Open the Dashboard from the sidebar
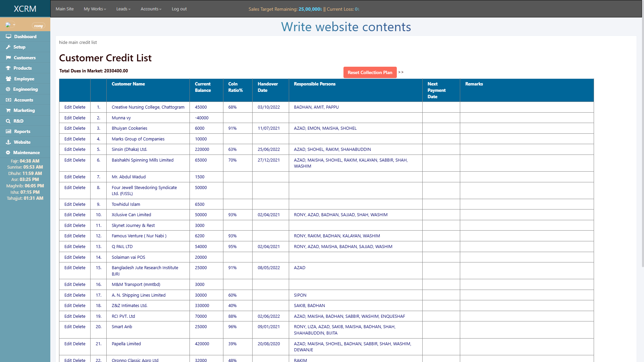 (x=9, y=36)
